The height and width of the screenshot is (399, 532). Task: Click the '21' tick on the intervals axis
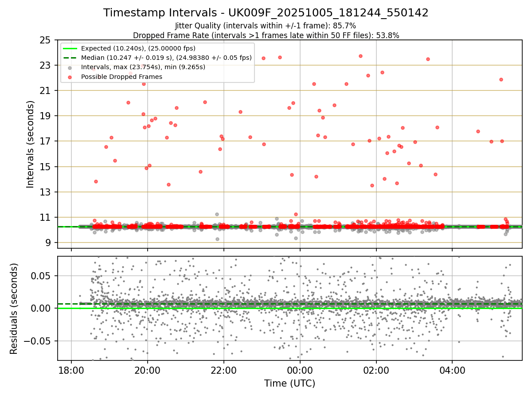click(46, 90)
